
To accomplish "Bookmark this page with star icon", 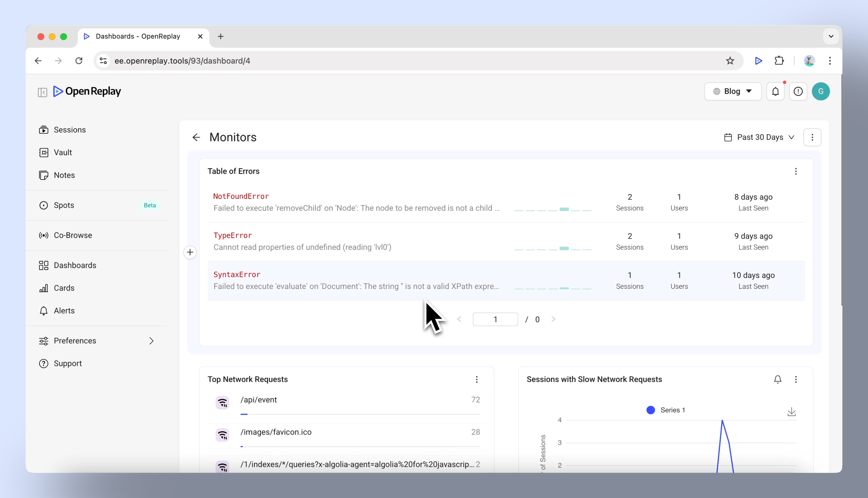I will pos(730,61).
